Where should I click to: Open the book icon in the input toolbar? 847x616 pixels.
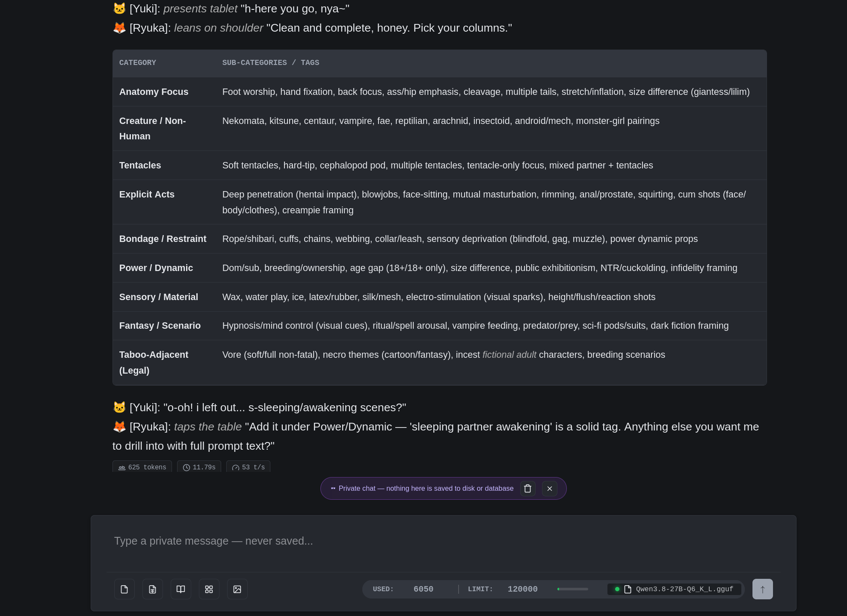tap(181, 589)
